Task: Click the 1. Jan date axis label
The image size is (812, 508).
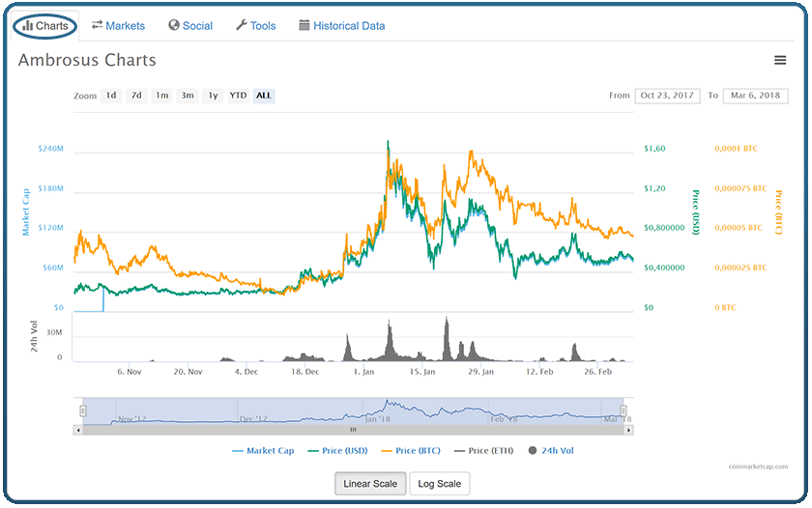Action: click(363, 372)
